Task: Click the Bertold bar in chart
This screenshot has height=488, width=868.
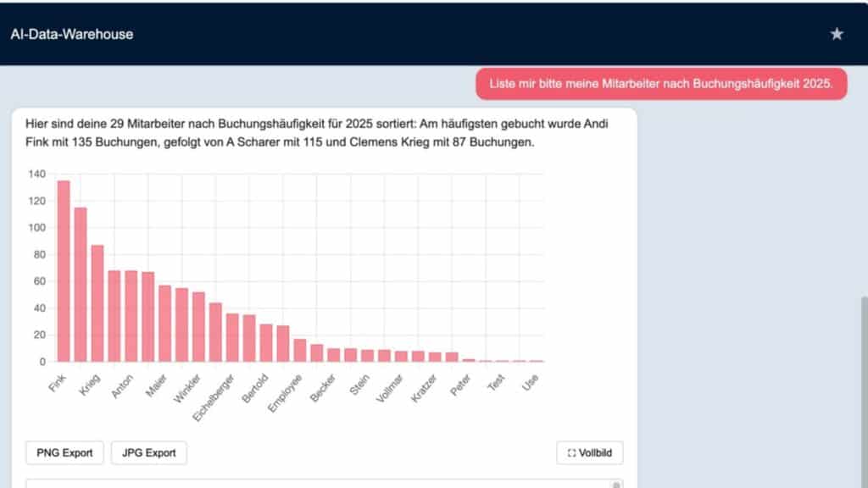Action: (x=266, y=343)
